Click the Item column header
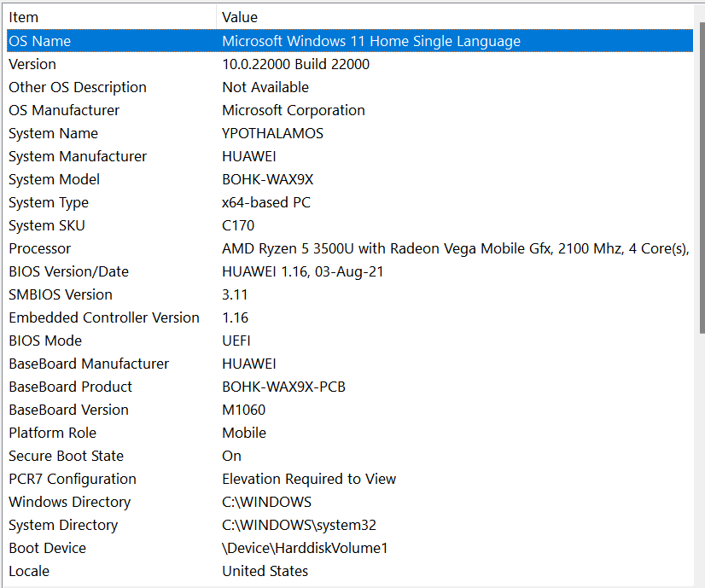 (x=111, y=17)
